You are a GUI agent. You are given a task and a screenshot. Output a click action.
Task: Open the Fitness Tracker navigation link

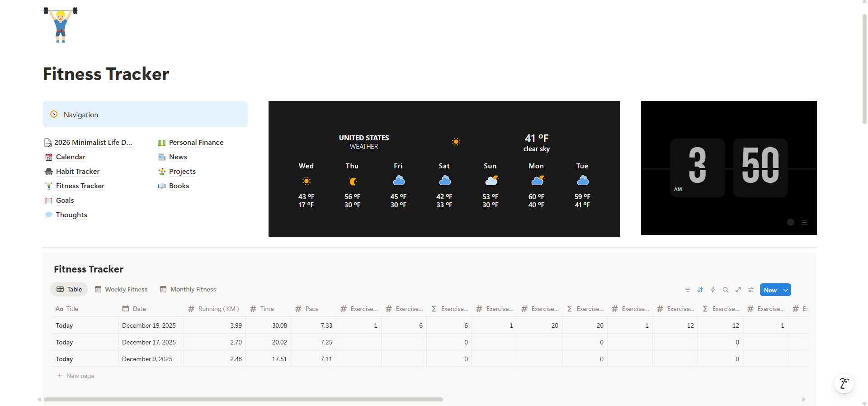click(x=80, y=186)
